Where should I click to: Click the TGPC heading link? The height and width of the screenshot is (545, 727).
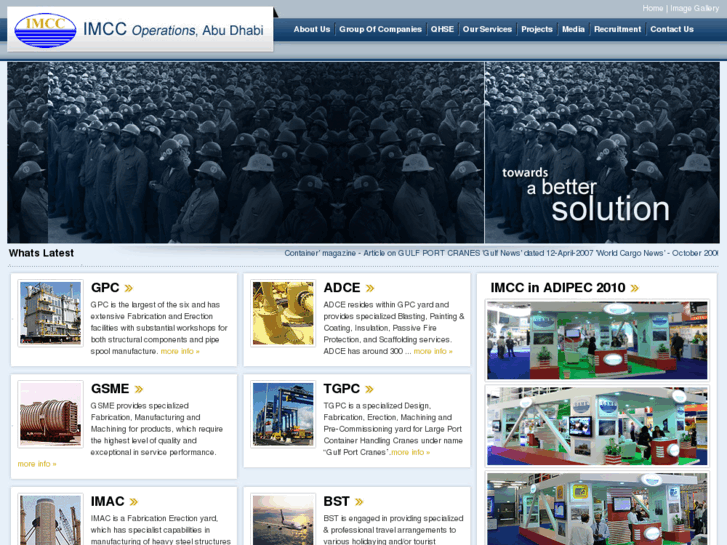[341, 388]
